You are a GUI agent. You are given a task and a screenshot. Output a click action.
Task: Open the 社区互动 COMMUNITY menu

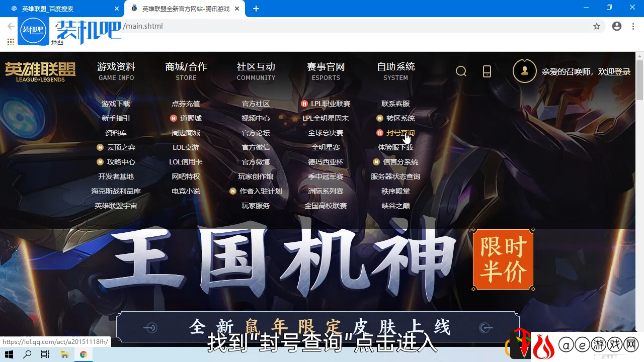tap(256, 71)
